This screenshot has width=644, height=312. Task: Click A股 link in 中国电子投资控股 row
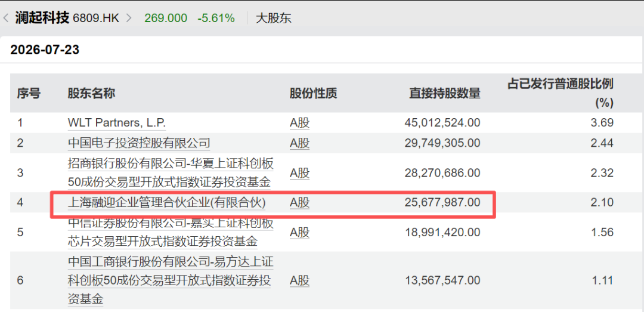coord(299,143)
